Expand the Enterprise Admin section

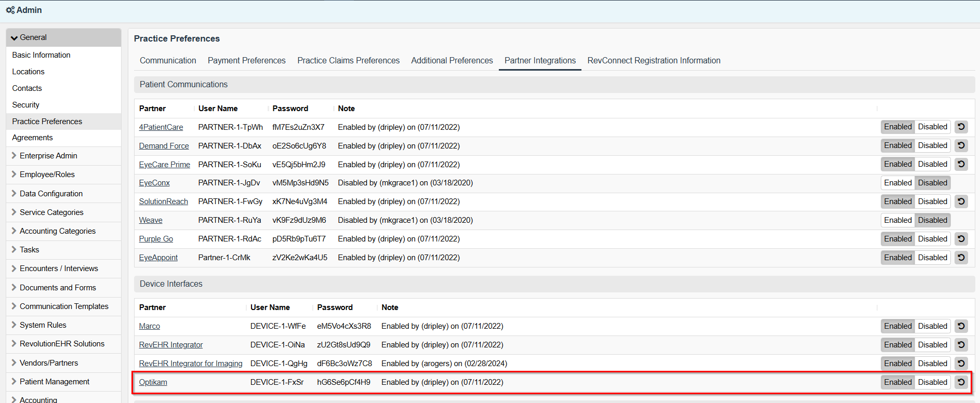(x=48, y=156)
